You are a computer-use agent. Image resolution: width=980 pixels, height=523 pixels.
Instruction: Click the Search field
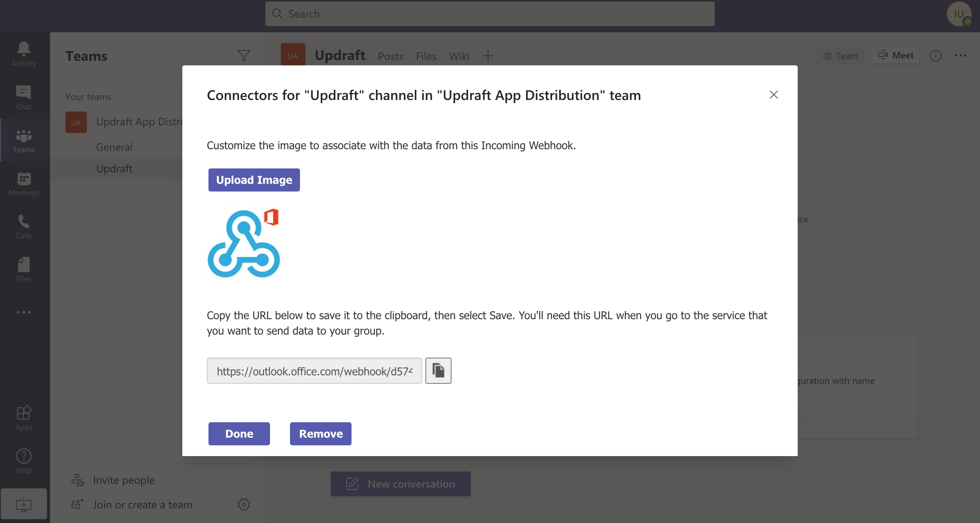(490, 14)
